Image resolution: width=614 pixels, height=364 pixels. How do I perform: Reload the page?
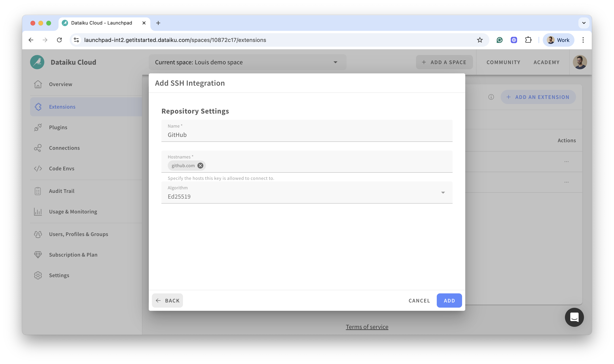[59, 40]
